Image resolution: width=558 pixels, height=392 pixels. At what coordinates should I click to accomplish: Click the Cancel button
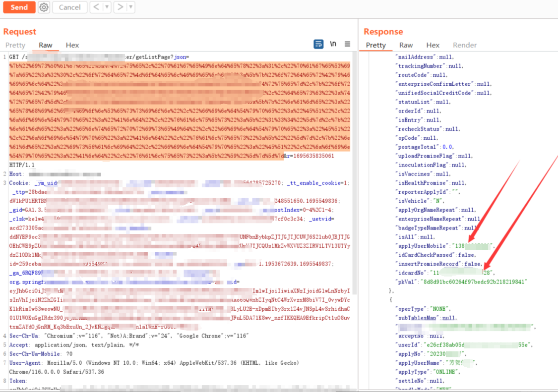[x=70, y=7]
